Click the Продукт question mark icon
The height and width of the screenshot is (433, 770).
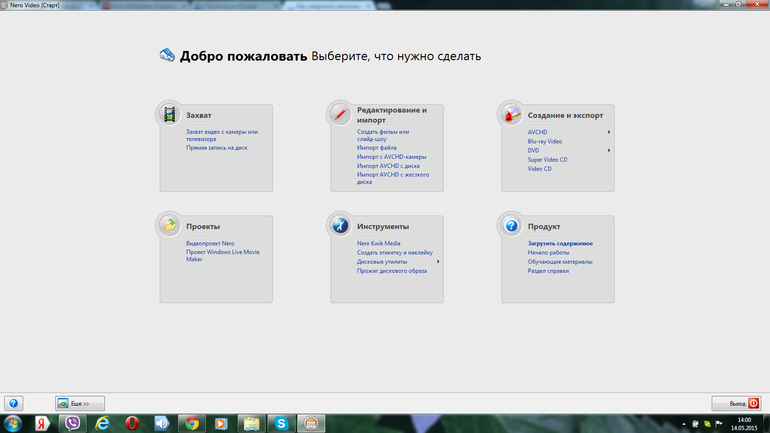point(512,226)
